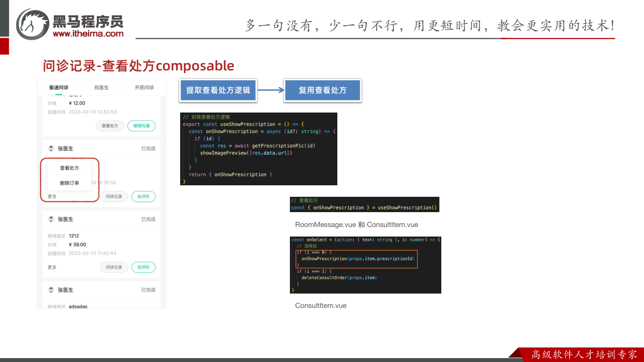Click 已完成 status in the 1212 card

tap(148, 219)
